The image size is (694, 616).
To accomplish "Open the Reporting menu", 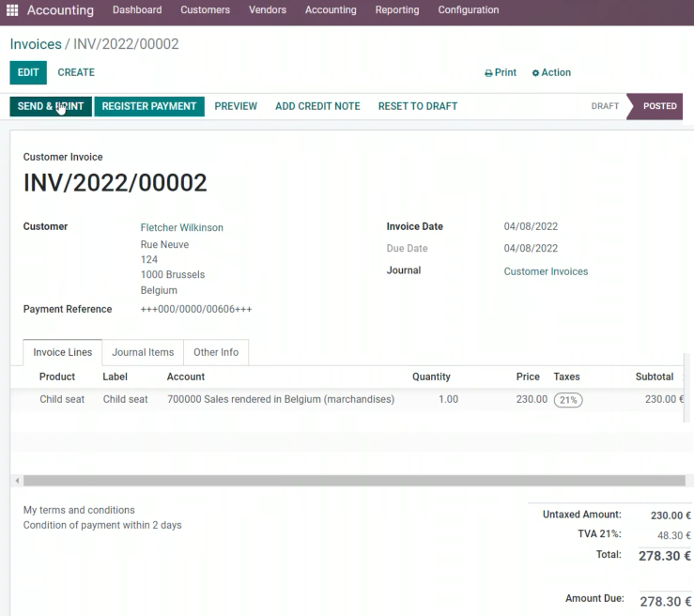I will tap(397, 9).
